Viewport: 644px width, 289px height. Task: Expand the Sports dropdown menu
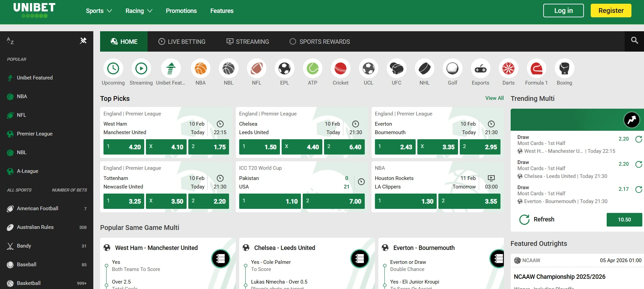click(99, 11)
